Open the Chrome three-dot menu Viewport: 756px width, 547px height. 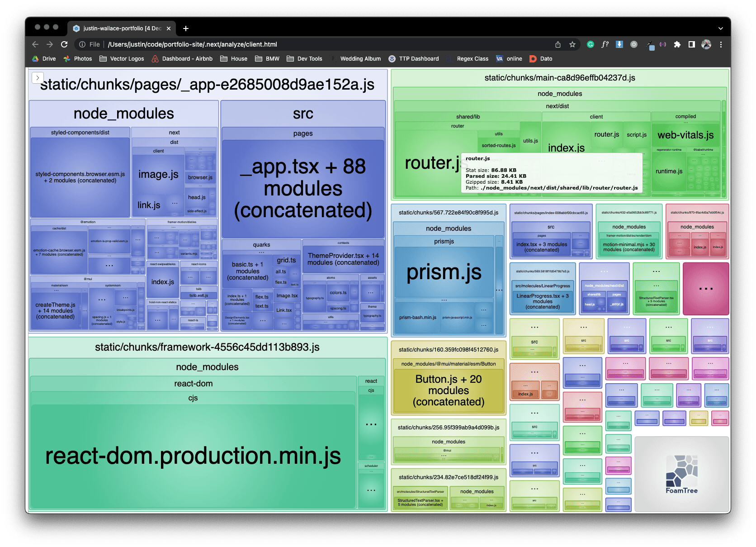(x=721, y=44)
